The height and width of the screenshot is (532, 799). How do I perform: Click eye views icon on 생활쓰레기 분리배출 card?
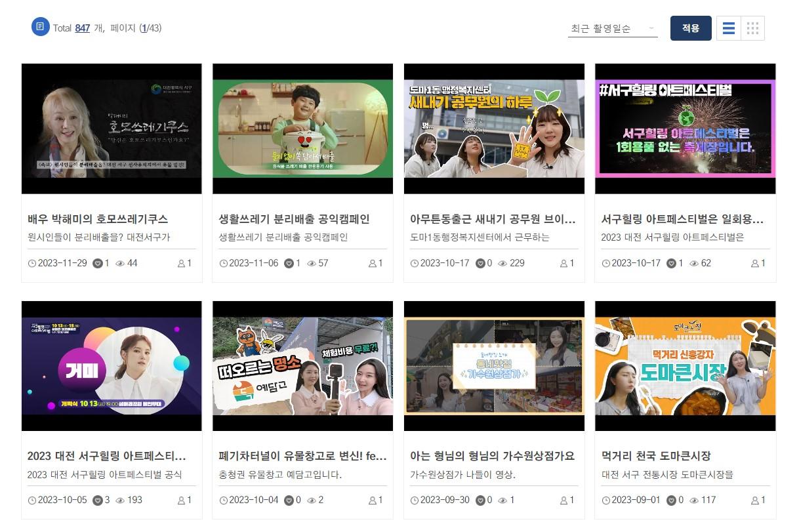coord(312,263)
